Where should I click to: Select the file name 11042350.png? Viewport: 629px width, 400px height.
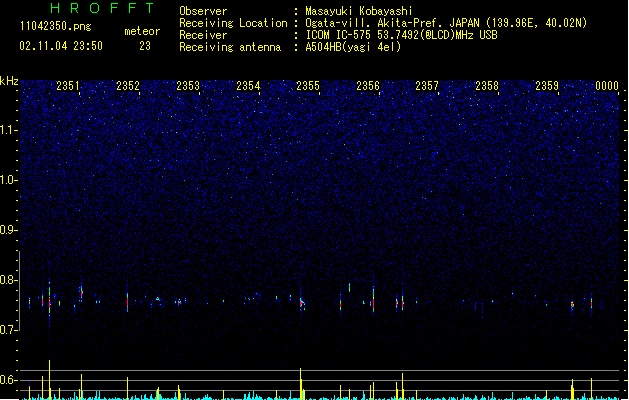55,26
